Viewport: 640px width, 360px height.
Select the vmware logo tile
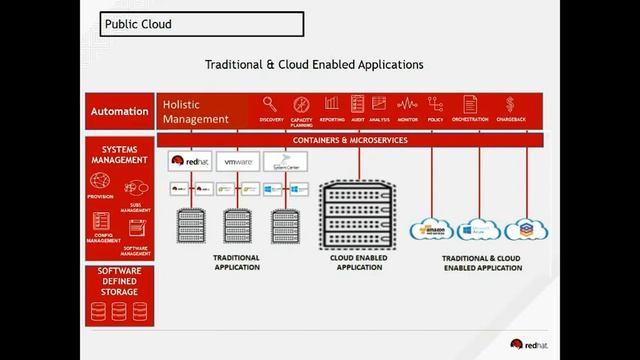click(238, 162)
